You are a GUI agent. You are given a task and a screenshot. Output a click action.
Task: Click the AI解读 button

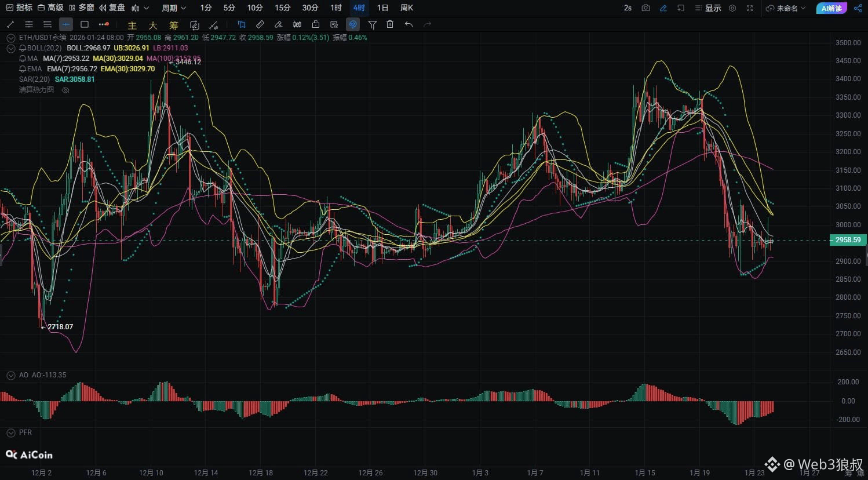pos(831,8)
